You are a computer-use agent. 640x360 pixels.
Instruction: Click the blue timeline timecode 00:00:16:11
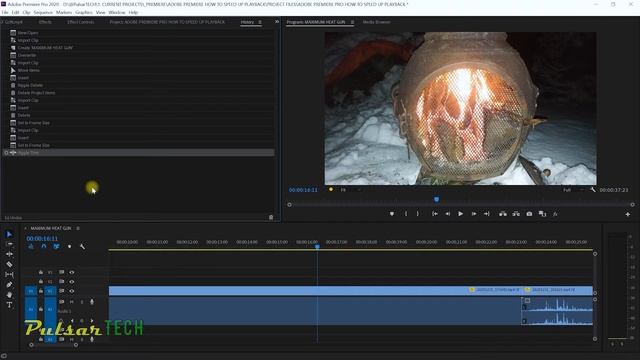(42, 238)
